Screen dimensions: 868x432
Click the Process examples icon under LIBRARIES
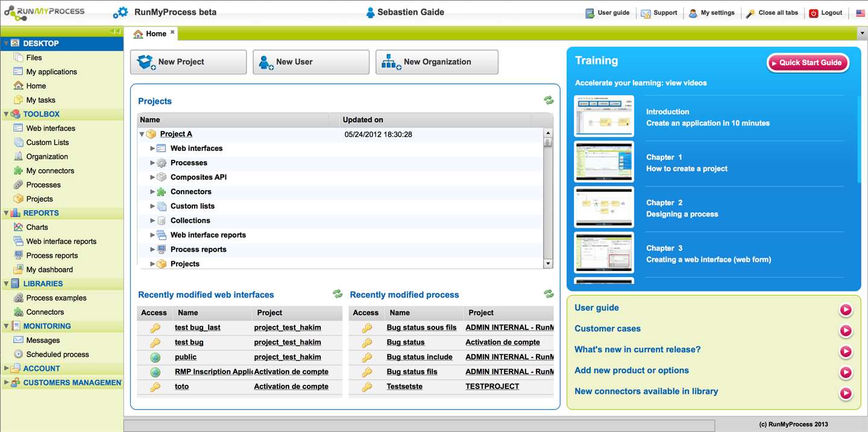click(18, 297)
